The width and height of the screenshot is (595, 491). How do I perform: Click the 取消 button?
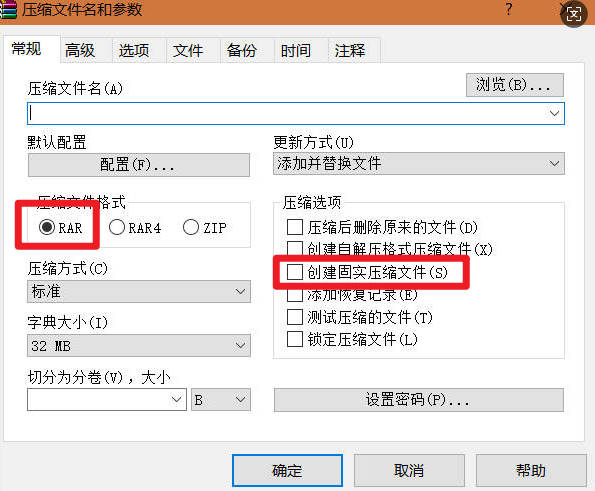pyautogui.click(x=409, y=471)
